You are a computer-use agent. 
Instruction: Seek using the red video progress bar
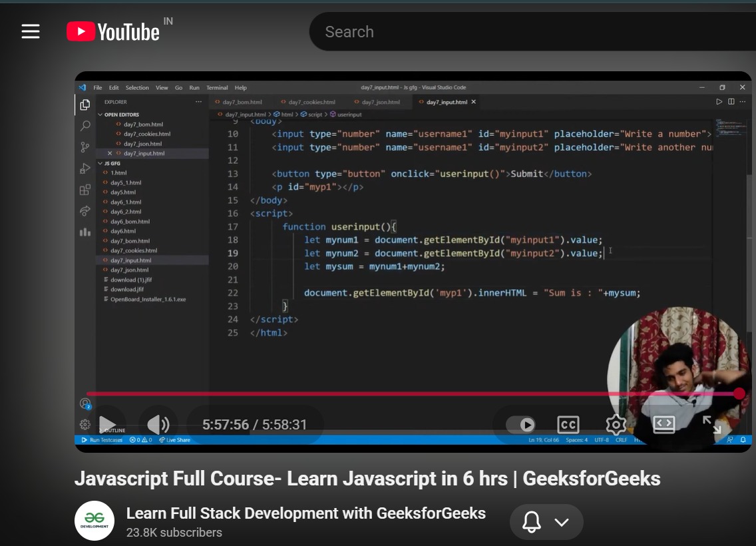pos(413,394)
